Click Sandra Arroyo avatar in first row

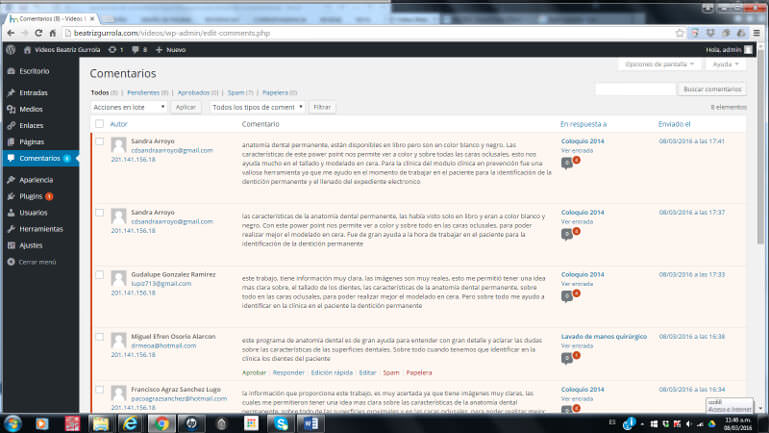[118, 145]
